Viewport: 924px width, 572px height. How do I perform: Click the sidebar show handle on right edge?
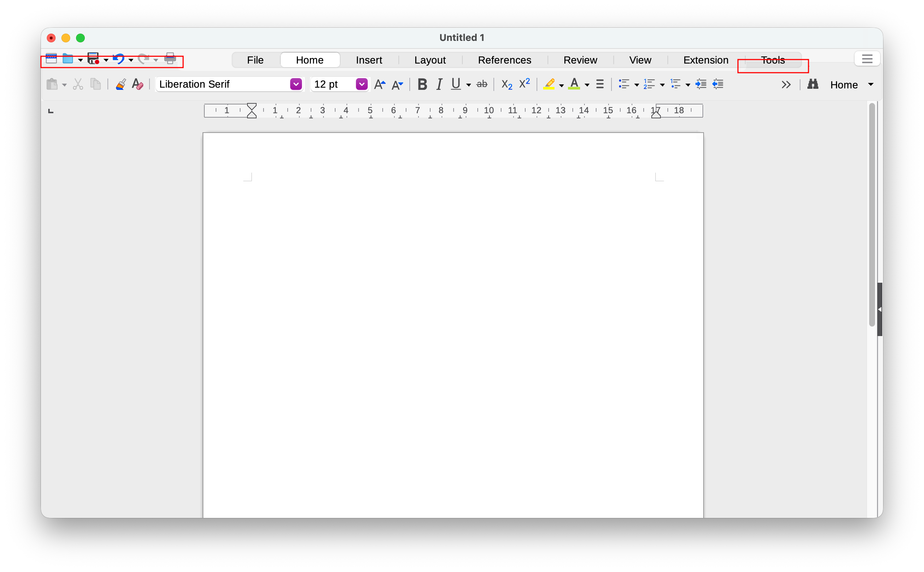(x=880, y=309)
